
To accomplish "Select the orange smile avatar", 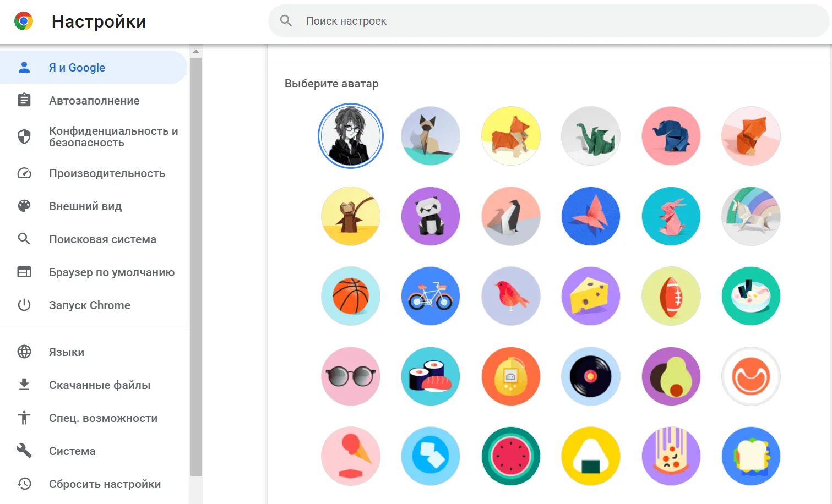I will (751, 376).
